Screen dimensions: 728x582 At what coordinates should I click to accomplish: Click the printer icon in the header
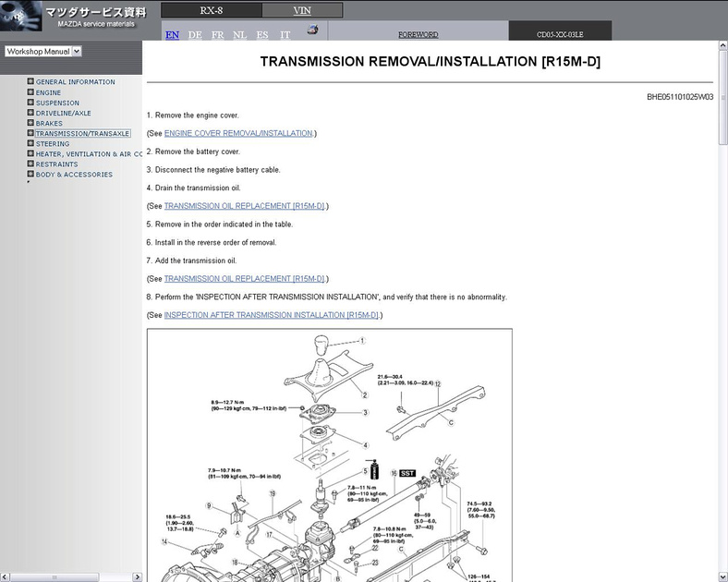tap(313, 30)
